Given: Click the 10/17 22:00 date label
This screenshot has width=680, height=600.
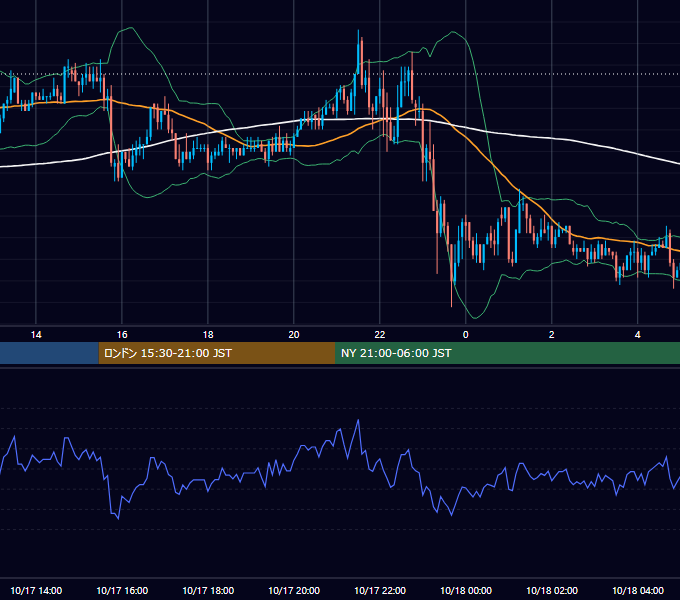Looking at the screenshot, I should [x=379, y=590].
